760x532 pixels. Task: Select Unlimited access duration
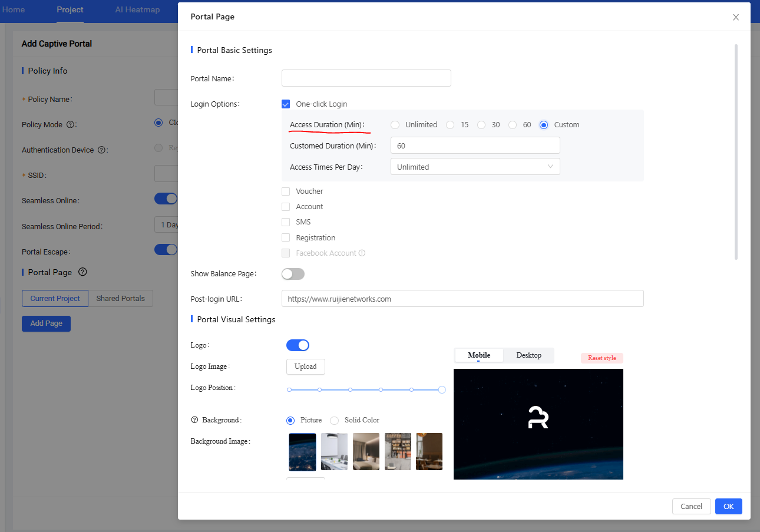pyautogui.click(x=395, y=125)
